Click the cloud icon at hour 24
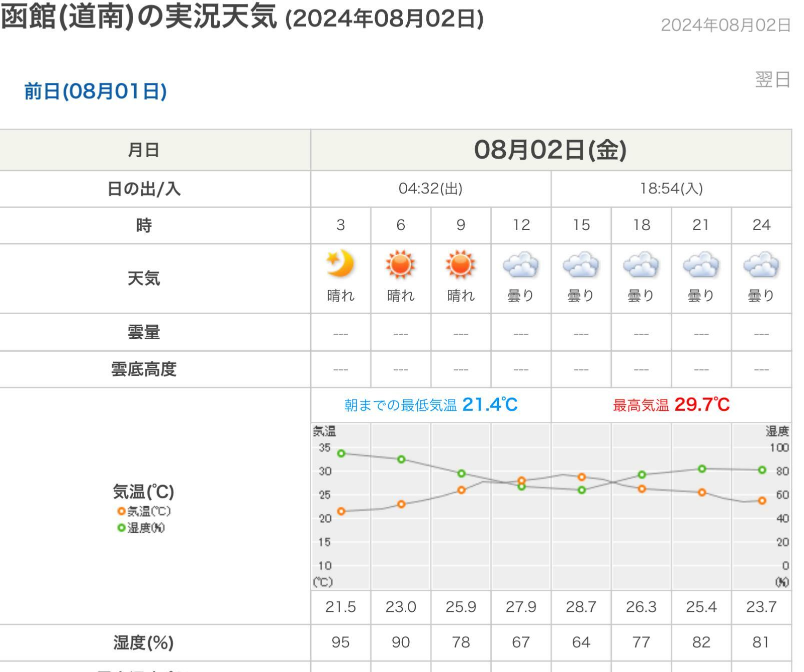 click(761, 265)
